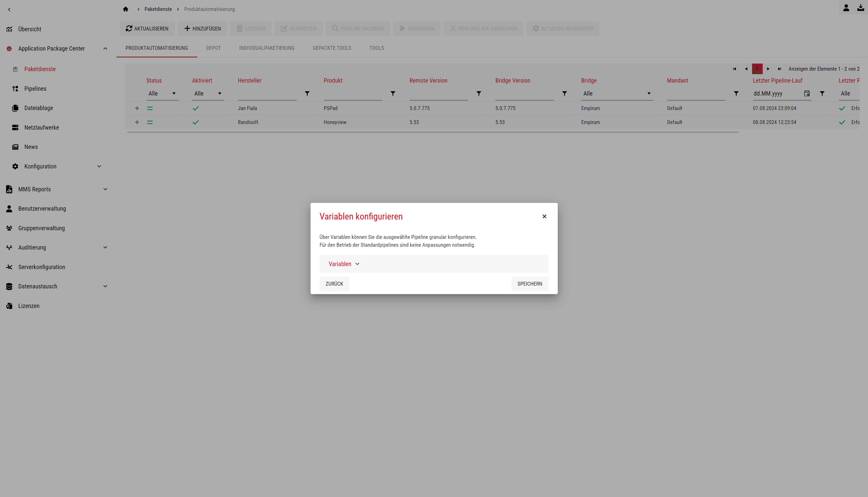Expand Konfiguration submenu
The image size is (868, 497).
click(x=99, y=166)
